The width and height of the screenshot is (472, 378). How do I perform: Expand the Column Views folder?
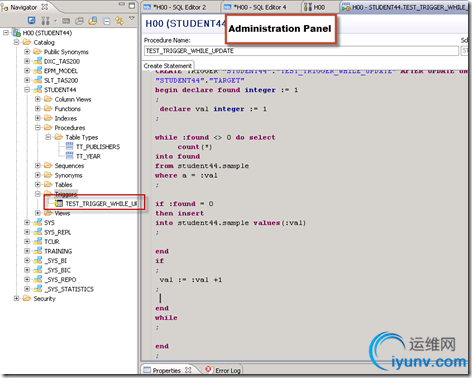pos(38,99)
